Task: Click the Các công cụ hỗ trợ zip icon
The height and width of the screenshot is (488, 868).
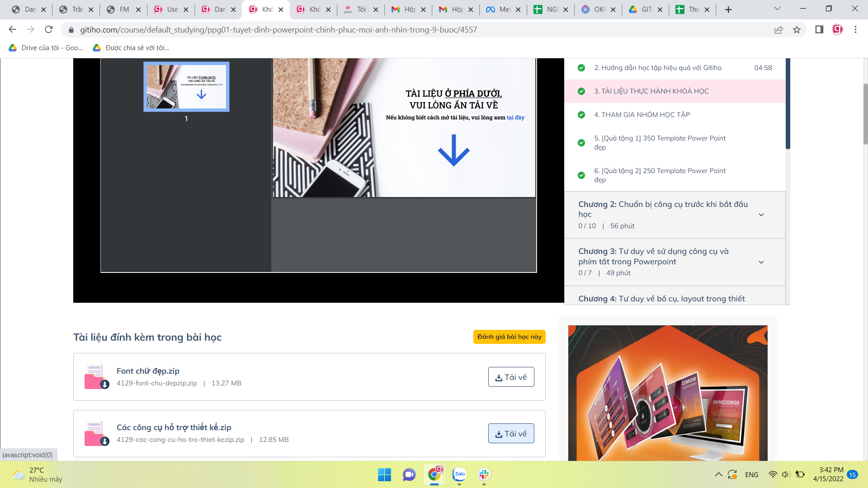Action: [x=96, y=433]
